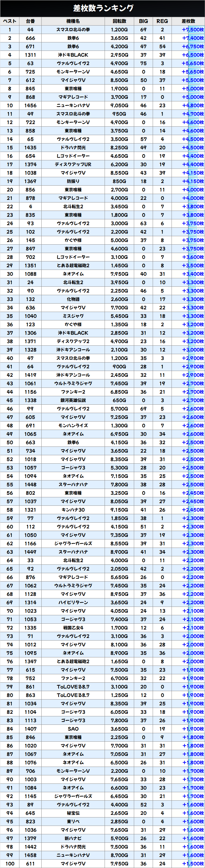Select the +7,400枚 difference cell
The image size is (205, 868).
click(x=193, y=38)
